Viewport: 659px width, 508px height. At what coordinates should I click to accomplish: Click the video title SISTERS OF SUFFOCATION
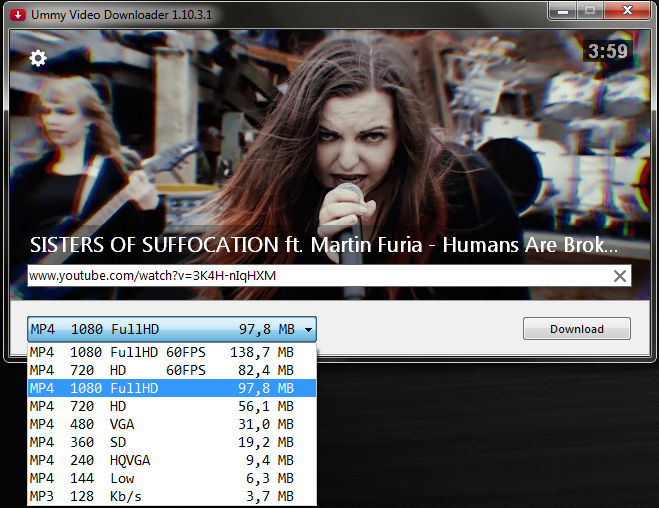324,245
